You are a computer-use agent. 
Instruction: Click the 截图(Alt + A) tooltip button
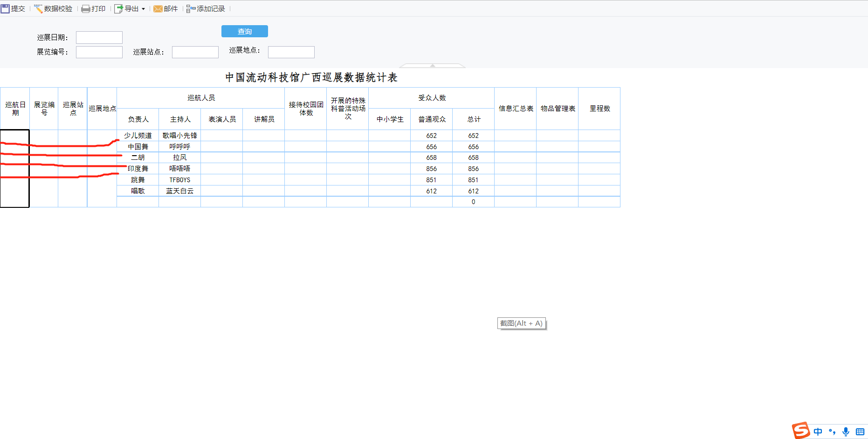[522, 323]
